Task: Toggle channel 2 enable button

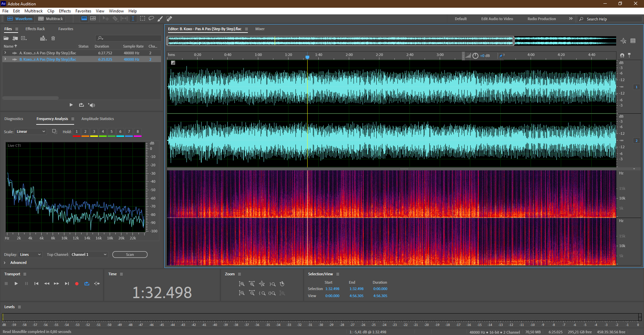Action: [636, 141]
